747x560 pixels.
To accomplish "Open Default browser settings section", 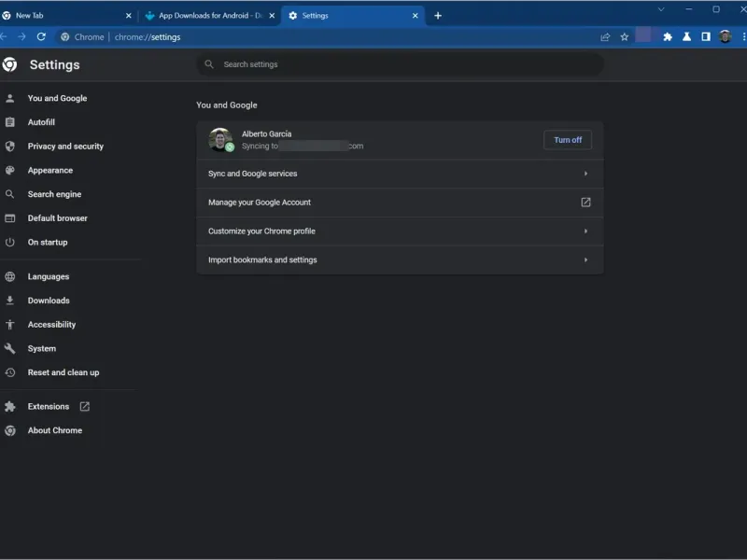I will point(57,218).
